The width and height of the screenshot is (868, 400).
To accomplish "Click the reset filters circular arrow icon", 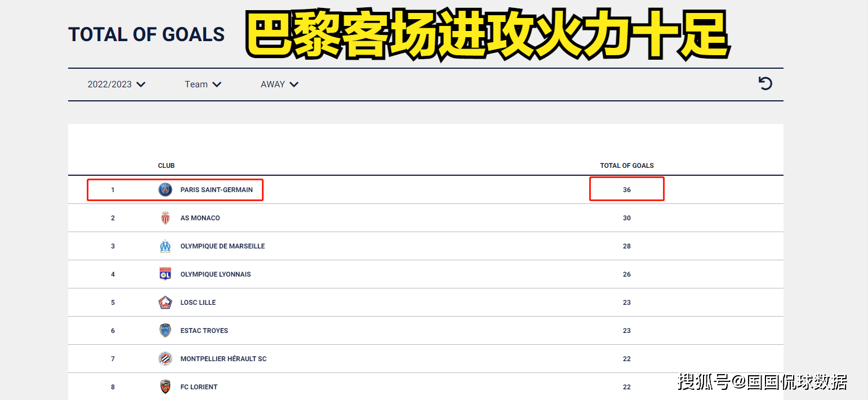I will point(765,84).
